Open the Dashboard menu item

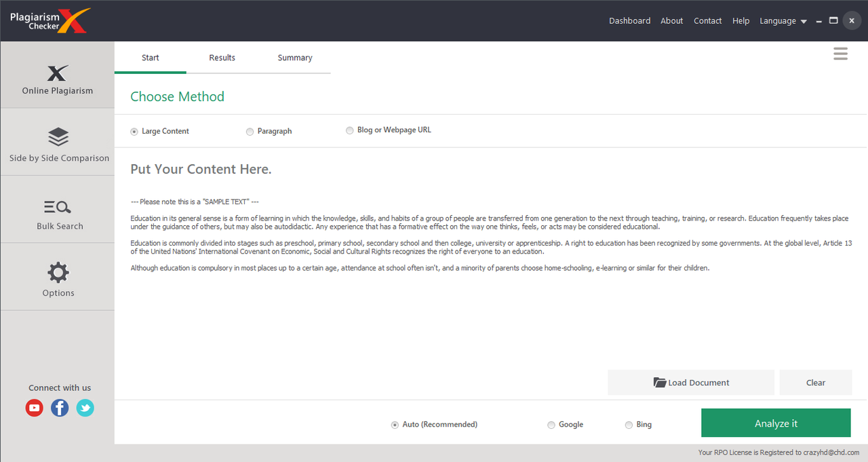click(x=629, y=21)
